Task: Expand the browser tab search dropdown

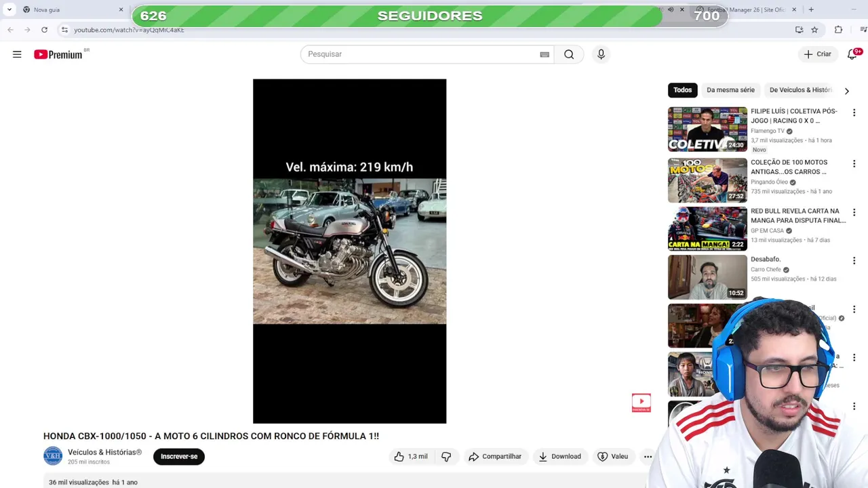Action: (9, 9)
